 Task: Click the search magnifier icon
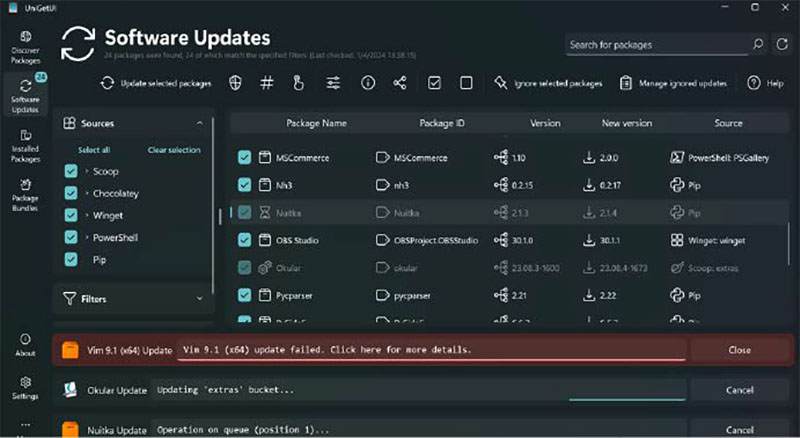pos(758,44)
